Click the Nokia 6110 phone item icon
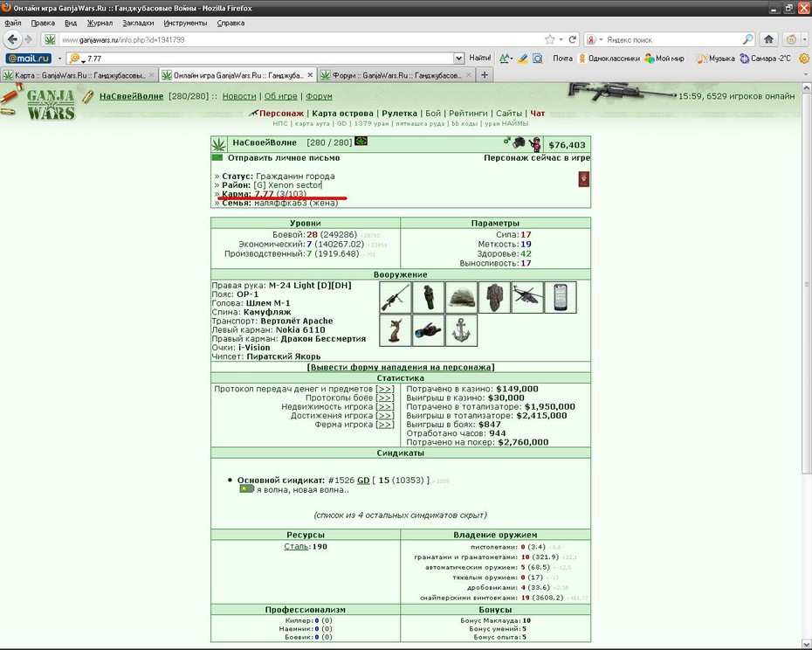812x650 pixels. [561, 297]
